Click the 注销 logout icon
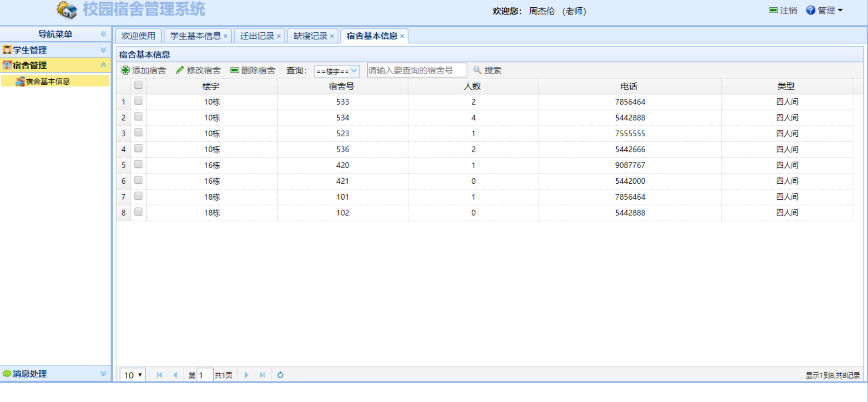The width and height of the screenshot is (868, 402). click(x=773, y=10)
